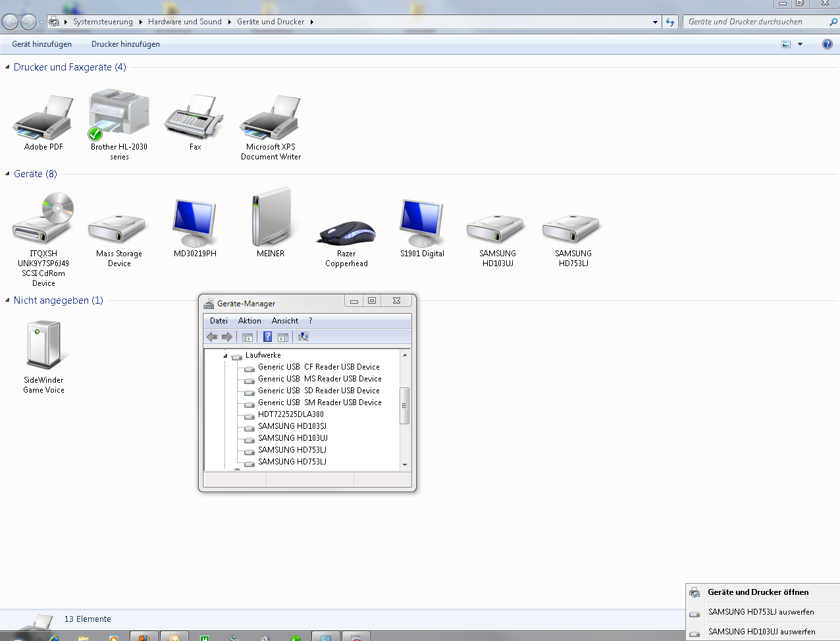Select Microsoft XPS Document Writer printer
The height and width of the screenshot is (641, 840).
tap(271, 117)
